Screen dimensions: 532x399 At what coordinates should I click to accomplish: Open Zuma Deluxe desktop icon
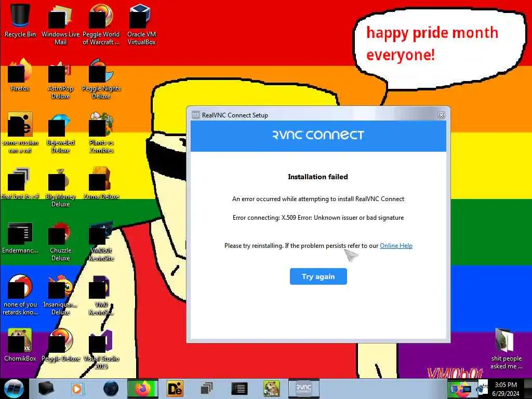coord(101,183)
